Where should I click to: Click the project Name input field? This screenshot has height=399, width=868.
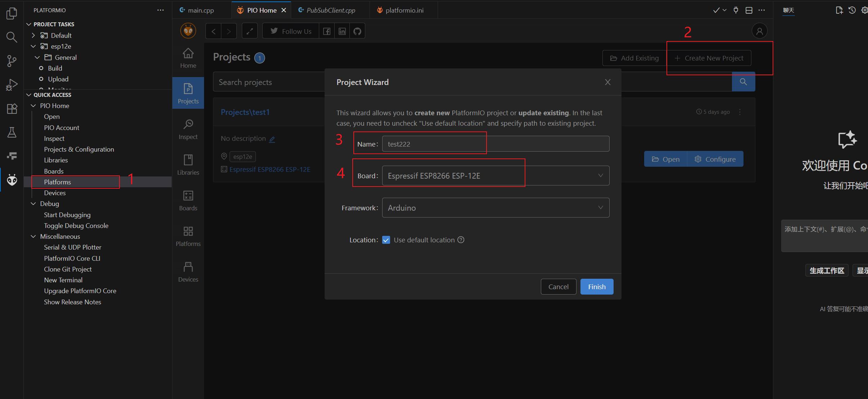[x=495, y=144]
